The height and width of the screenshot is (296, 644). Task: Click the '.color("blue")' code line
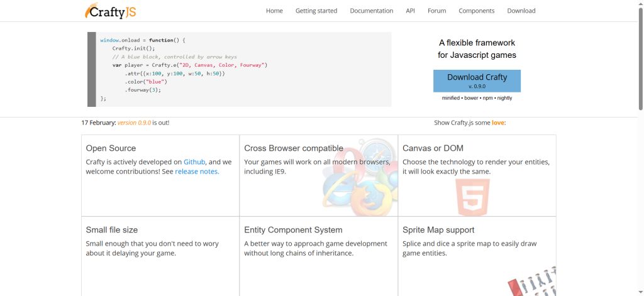coord(146,81)
